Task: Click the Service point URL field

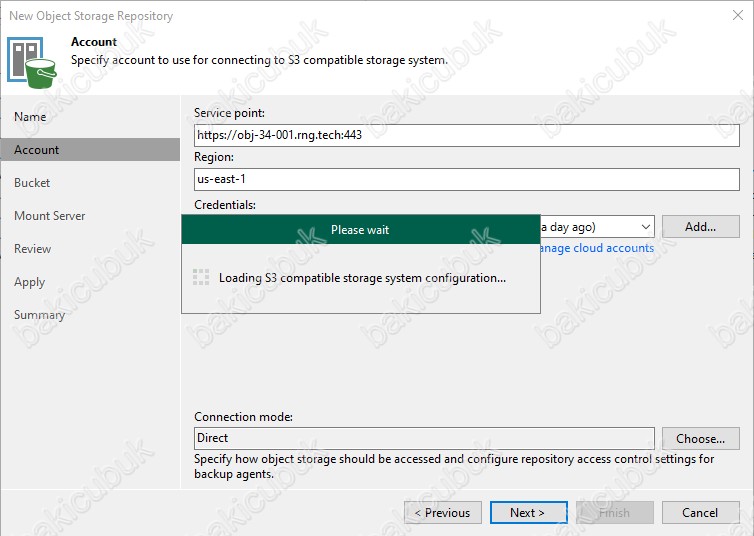Action: (x=466, y=135)
